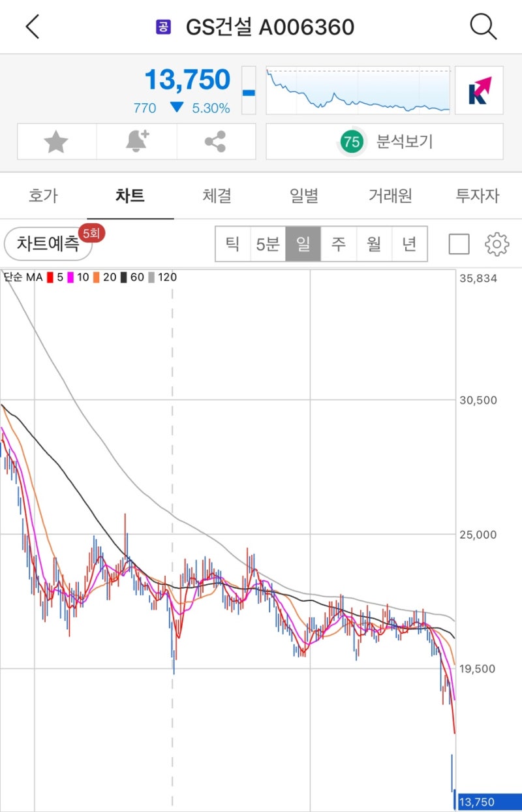
Task: Tap the 공 disclosure badge next to GS건설
Action: click(161, 27)
